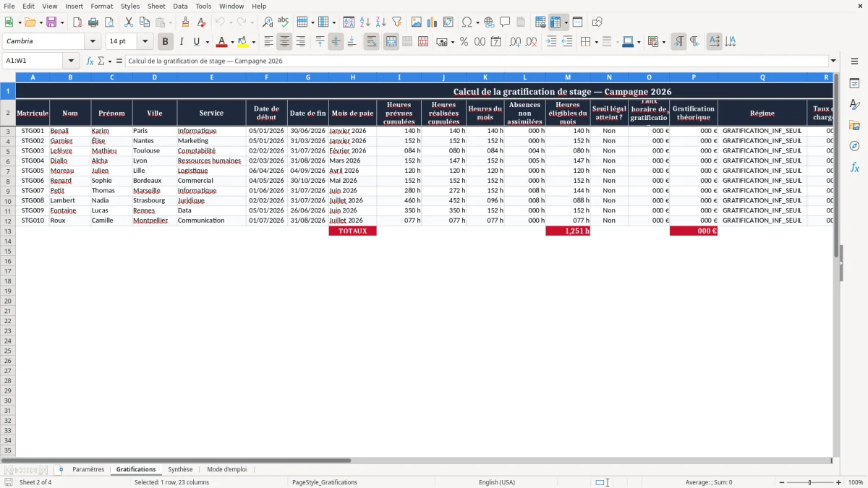868x488 pixels.
Task: Switch to the Mode d'emploi sheet tab
Action: point(226,470)
